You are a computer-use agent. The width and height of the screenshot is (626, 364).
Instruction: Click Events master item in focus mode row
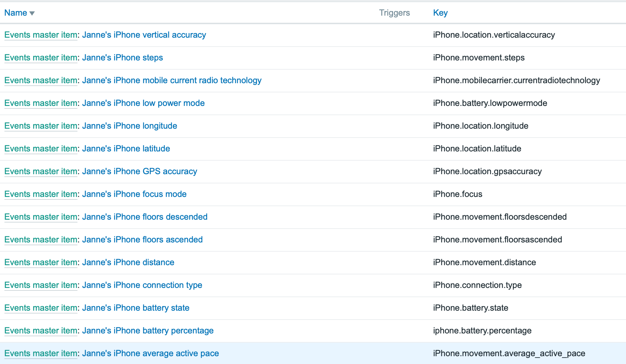(41, 194)
